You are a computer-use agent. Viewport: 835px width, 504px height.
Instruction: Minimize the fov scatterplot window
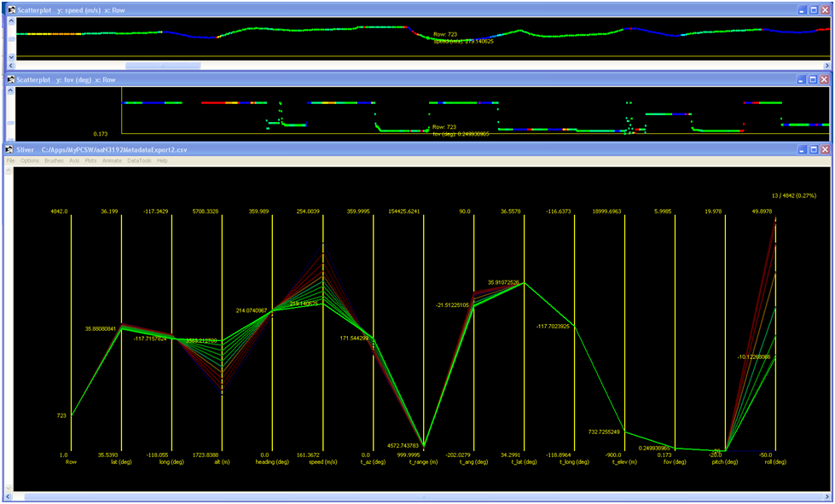[801, 79]
